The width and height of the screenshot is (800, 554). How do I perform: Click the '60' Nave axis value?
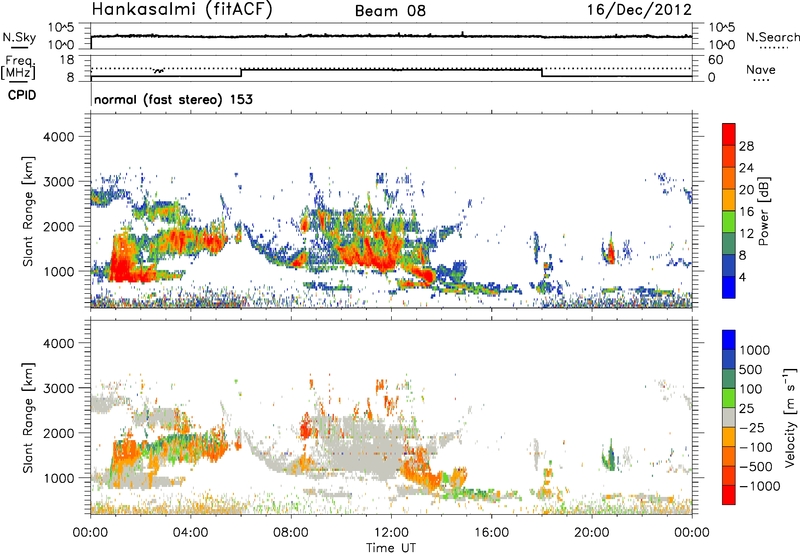[x=715, y=60]
